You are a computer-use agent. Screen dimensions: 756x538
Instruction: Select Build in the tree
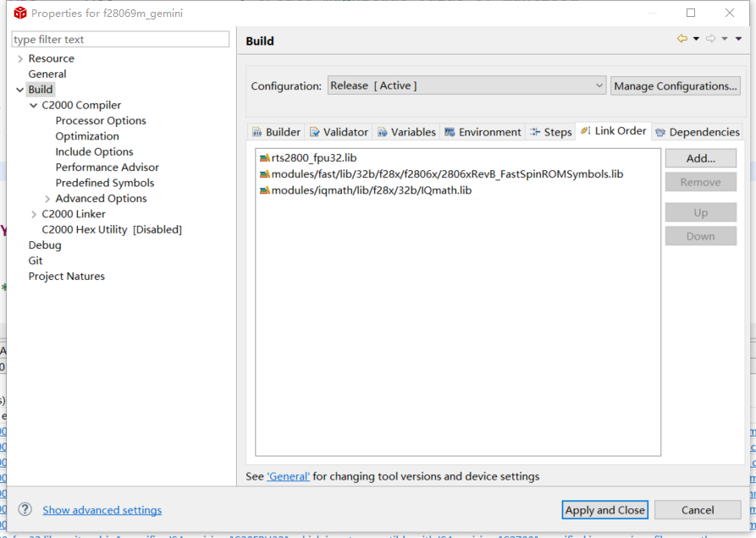coord(41,90)
